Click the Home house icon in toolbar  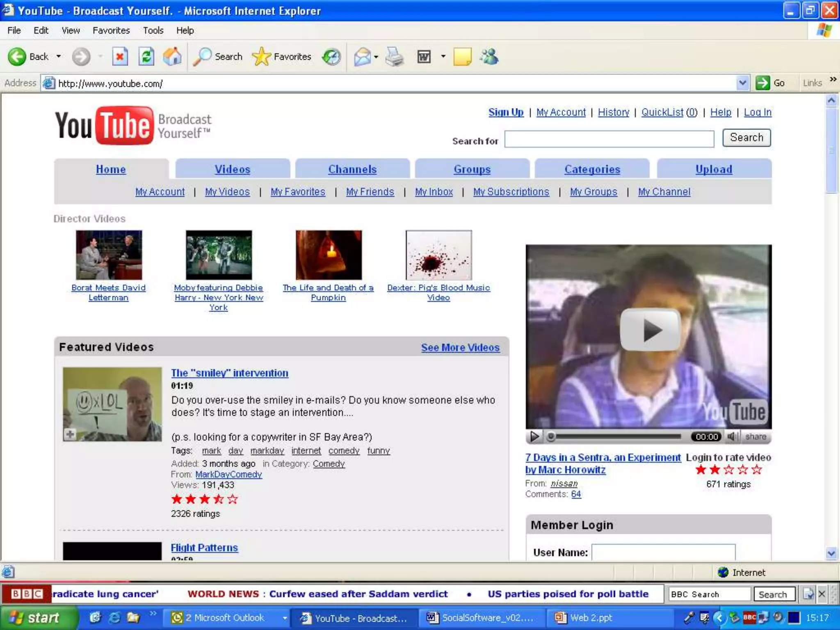pos(172,57)
